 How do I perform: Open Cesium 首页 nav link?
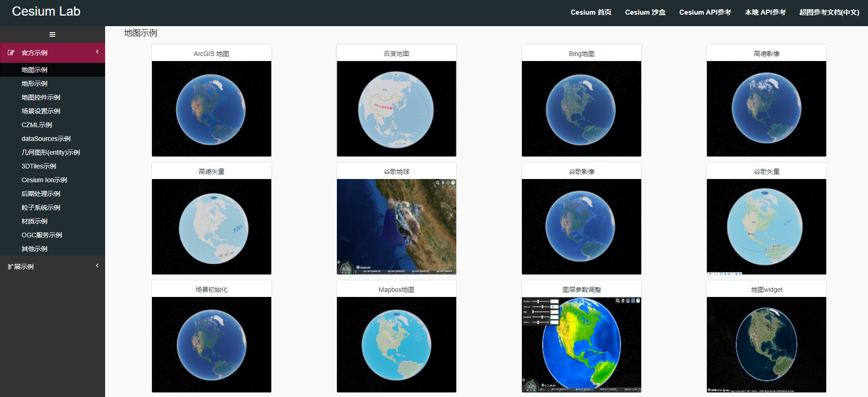click(591, 12)
